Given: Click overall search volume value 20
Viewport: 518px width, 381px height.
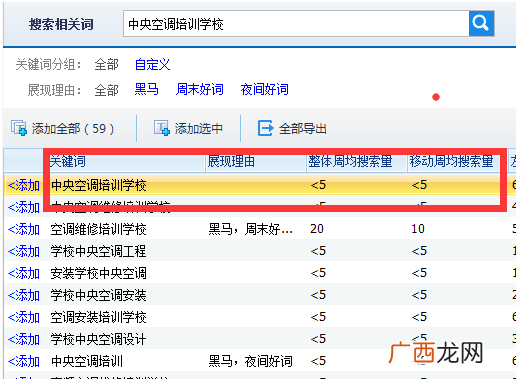Looking at the screenshot, I should coord(317,229).
